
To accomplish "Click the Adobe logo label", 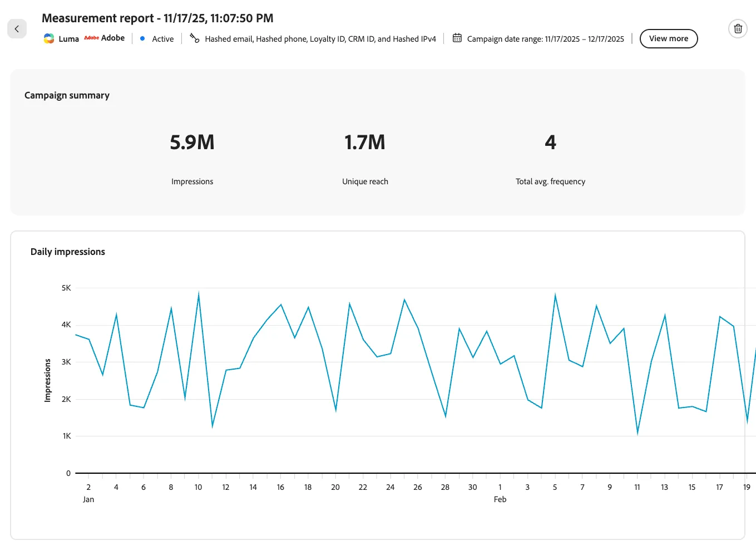I will pyautogui.click(x=105, y=38).
